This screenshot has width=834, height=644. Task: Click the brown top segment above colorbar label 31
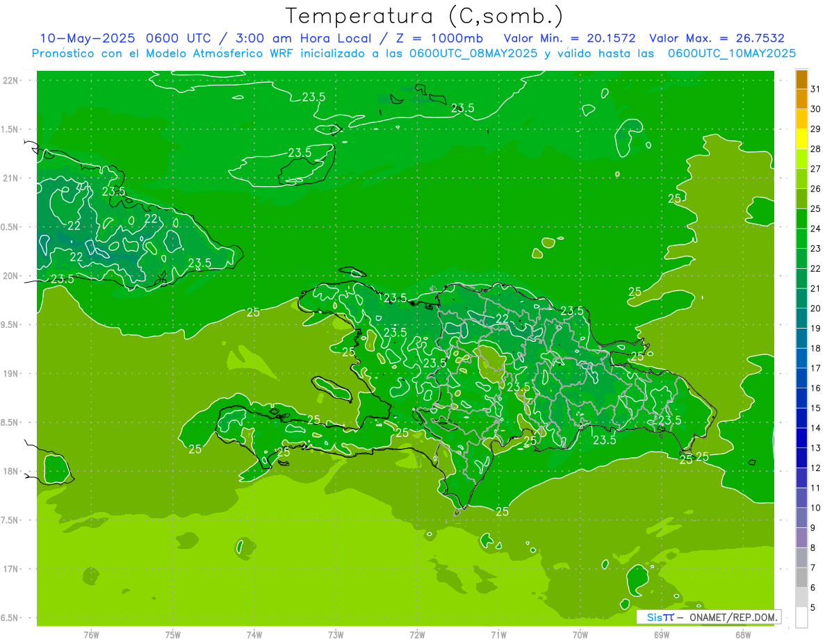tap(801, 80)
